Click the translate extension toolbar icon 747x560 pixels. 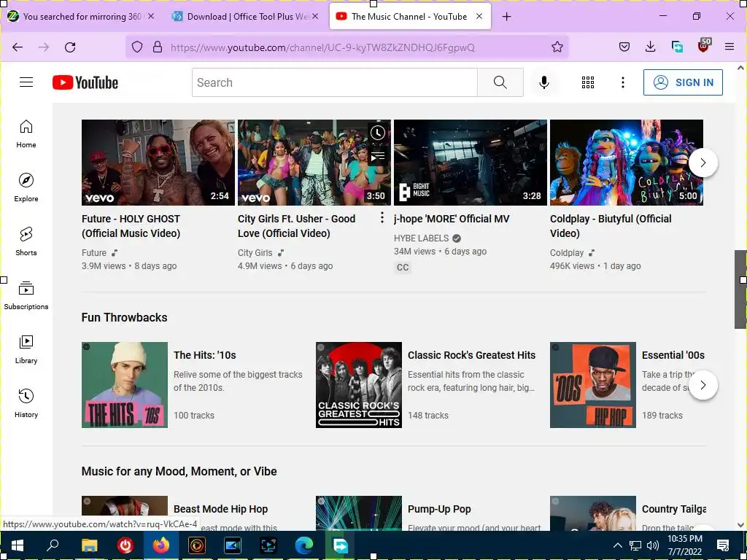pyautogui.click(x=677, y=47)
